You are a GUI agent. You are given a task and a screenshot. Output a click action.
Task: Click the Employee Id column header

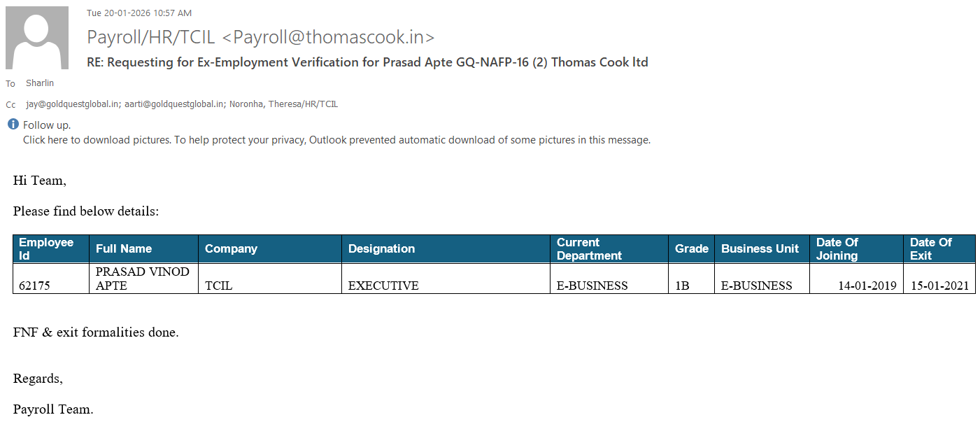46,248
